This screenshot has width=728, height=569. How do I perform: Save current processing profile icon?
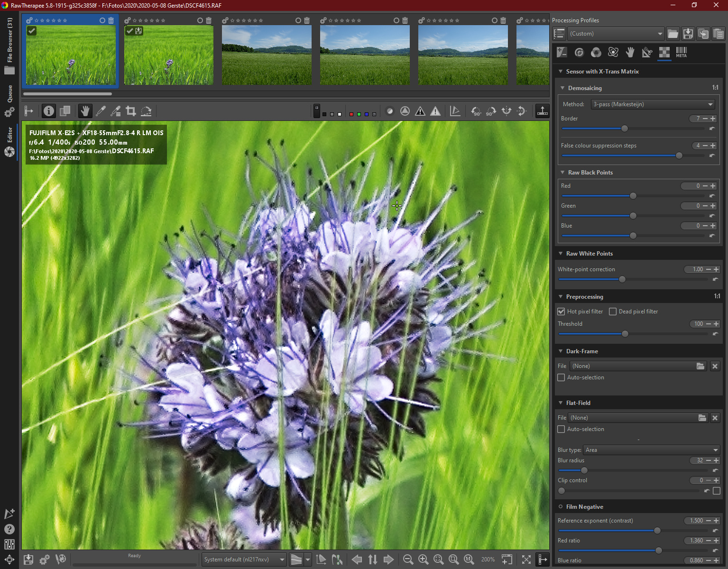688,34
